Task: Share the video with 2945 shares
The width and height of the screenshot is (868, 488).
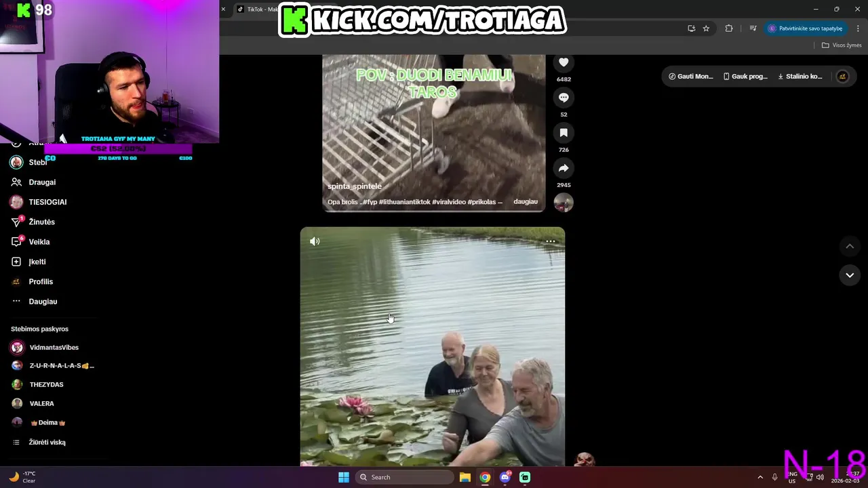Action: pos(564,168)
